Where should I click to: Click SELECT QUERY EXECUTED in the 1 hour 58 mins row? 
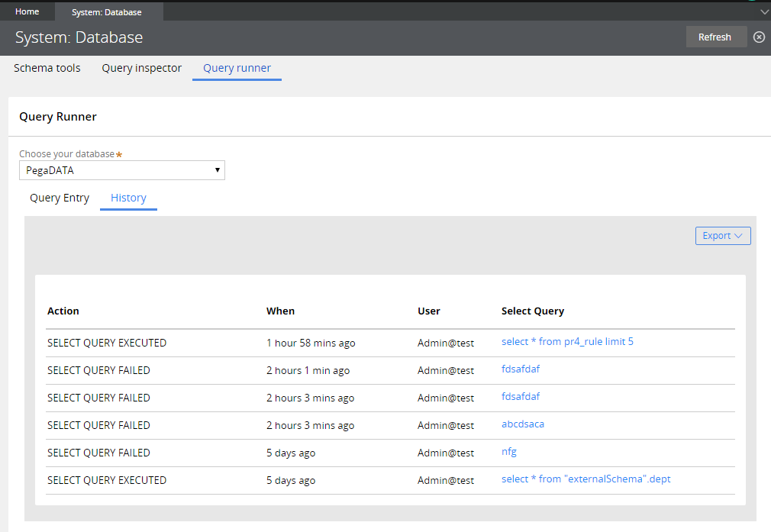[107, 343]
